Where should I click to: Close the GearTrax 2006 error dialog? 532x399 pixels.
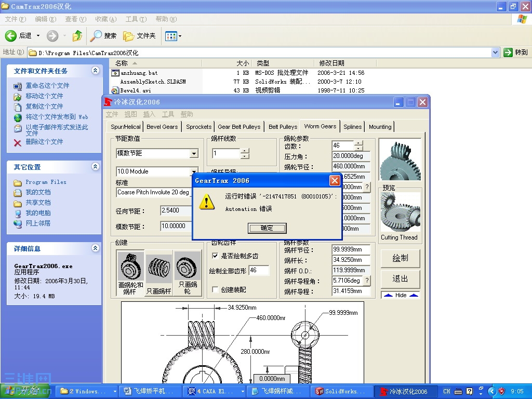coord(335,180)
